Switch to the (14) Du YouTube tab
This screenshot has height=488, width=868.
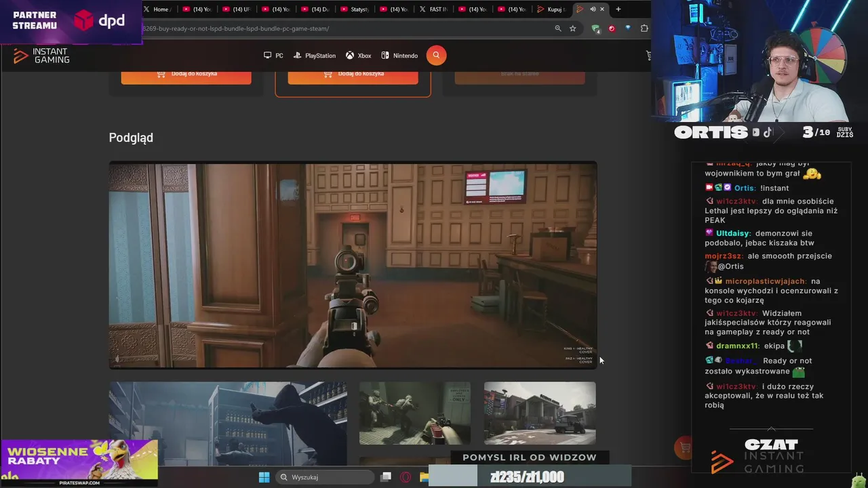click(316, 9)
